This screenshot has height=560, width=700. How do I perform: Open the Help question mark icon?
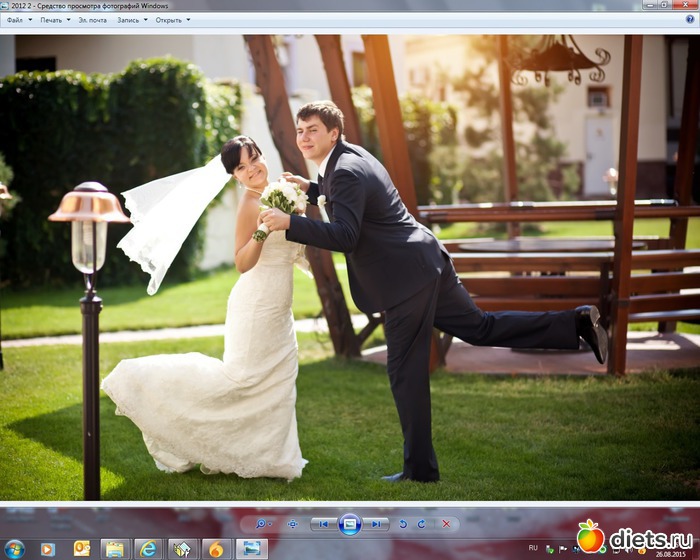tap(689, 19)
